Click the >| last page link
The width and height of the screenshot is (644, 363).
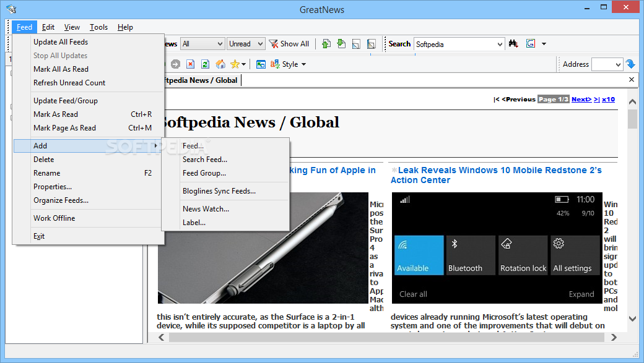596,100
